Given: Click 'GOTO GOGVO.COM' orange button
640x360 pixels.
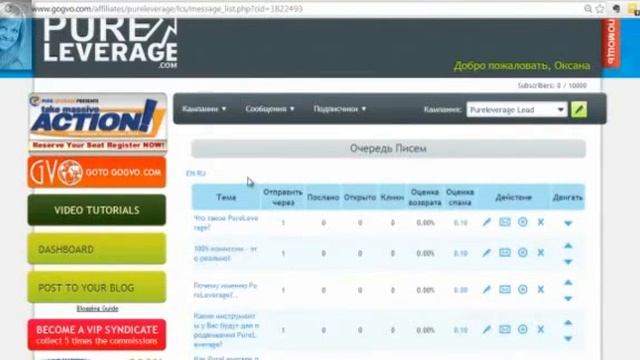Looking at the screenshot, I should tap(97, 172).
